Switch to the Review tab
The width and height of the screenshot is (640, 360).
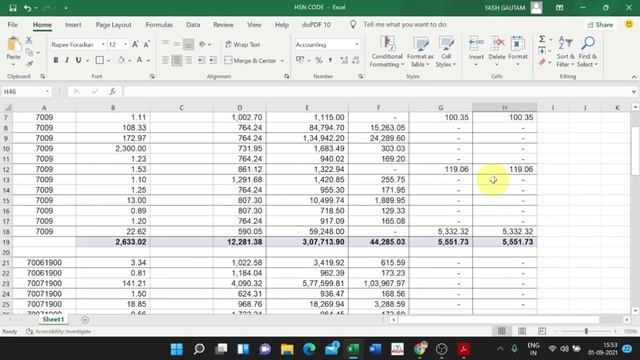tap(223, 25)
